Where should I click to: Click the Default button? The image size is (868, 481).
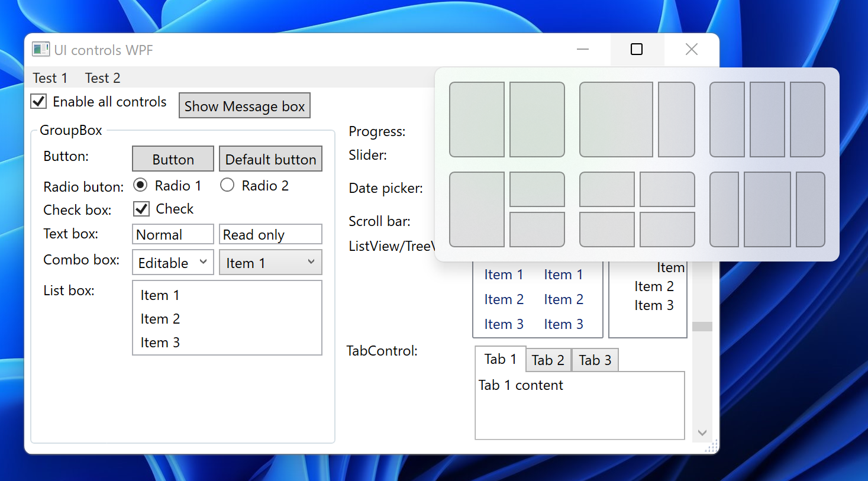point(270,159)
